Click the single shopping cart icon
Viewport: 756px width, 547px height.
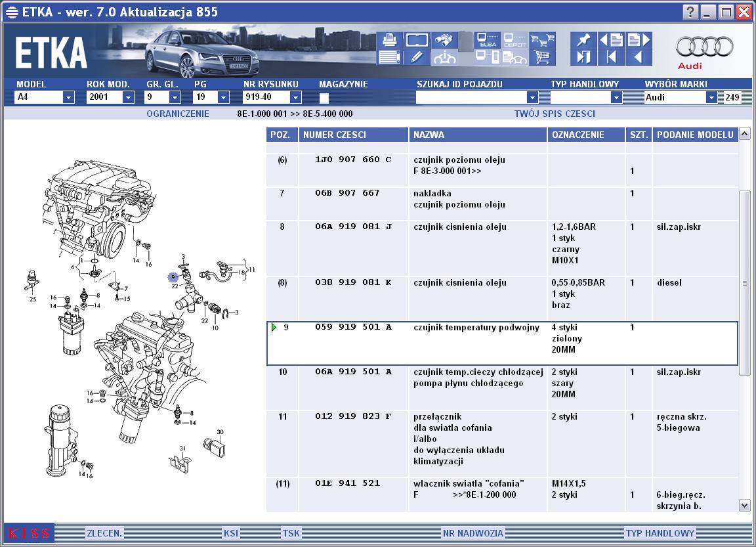[543, 57]
